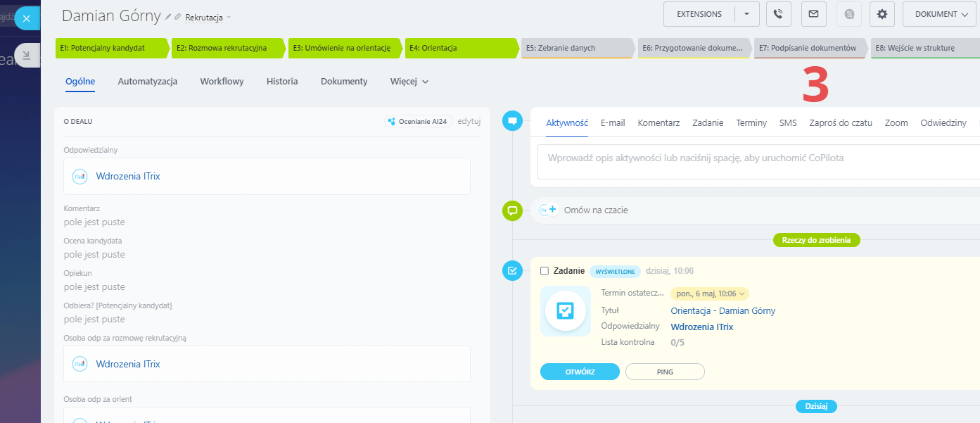Change deadline via pon., 6 maj dropdown

point(709,293)
